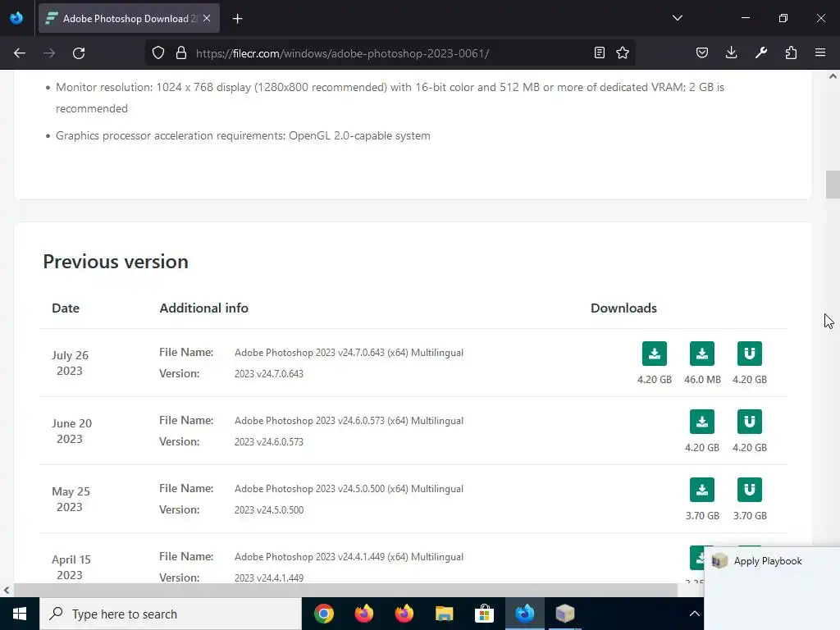840x630 pixels.
Task: Switch to Waterfox in the taskbar
Action: tap(524, 614)
